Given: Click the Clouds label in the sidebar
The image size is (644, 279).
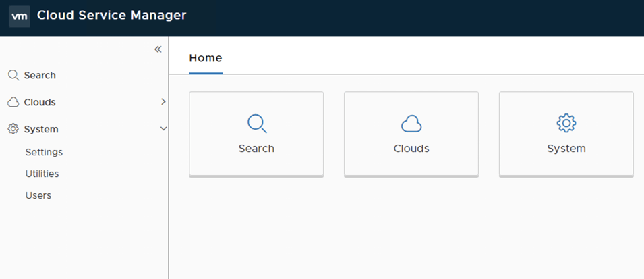Looking at the screenshot, I should (x=40, y=102).
